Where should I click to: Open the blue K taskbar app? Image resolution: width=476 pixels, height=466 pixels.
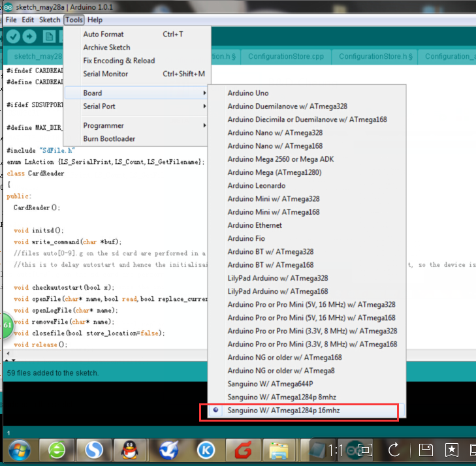click(206, 451)
